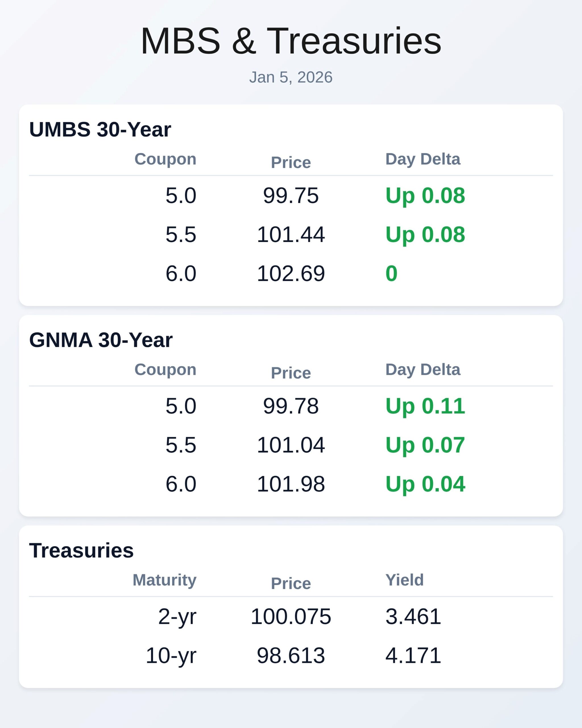582x728 pixels.
Task: Click the Maturity column header
Action: point(164,580)
